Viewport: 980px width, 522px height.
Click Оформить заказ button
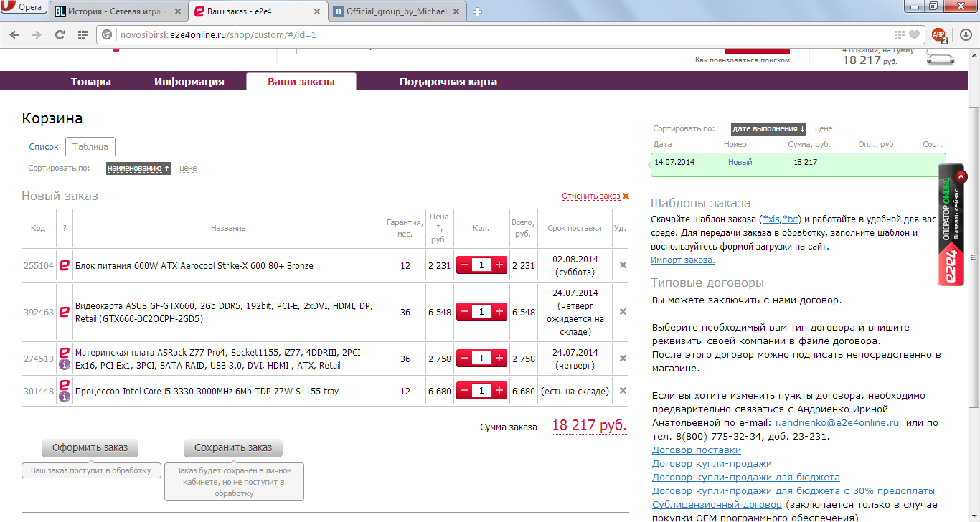pos(90,448)
